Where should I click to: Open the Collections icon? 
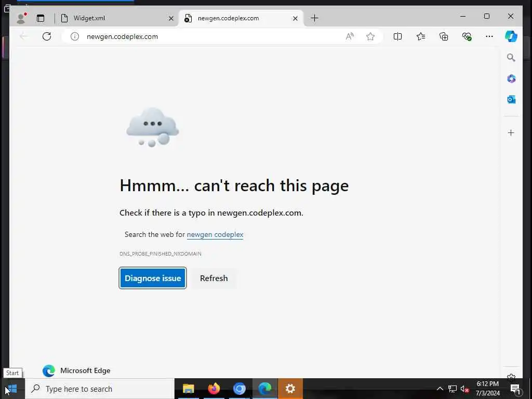[x=444, y=36]
